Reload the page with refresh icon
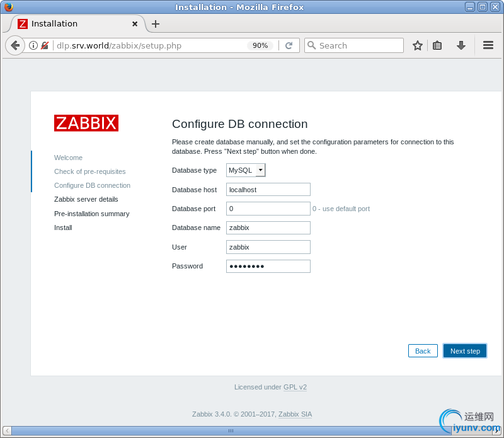 click(x=289, y=45)
